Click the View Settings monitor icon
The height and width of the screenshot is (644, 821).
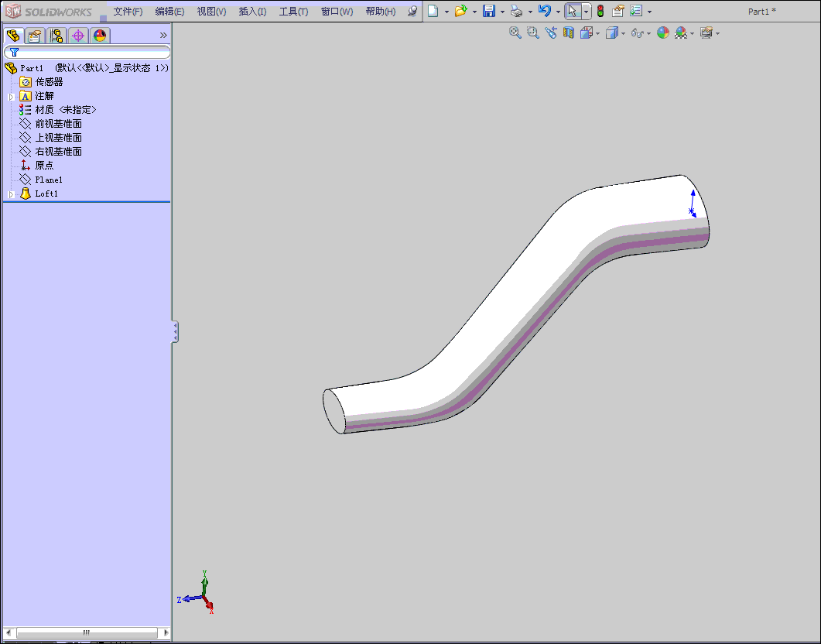pyautogui.click(x=706, y=33)
